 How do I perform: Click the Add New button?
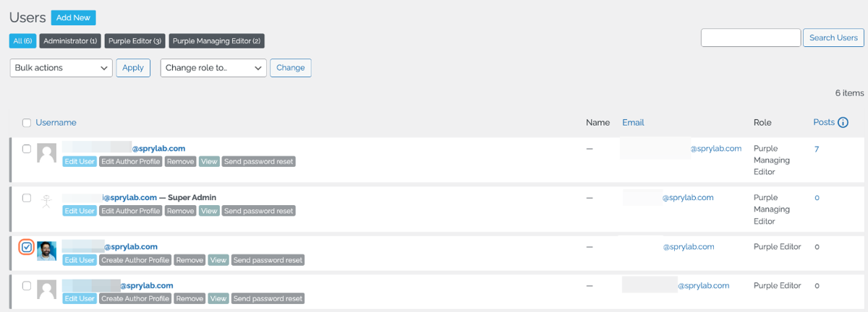pyautogui.click(x=73, y=17)
